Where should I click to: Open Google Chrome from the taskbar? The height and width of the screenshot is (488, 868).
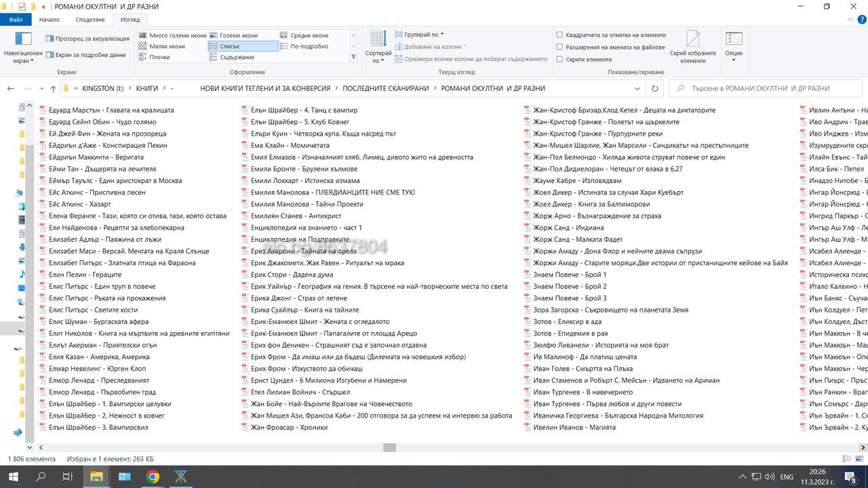point(153,476)
